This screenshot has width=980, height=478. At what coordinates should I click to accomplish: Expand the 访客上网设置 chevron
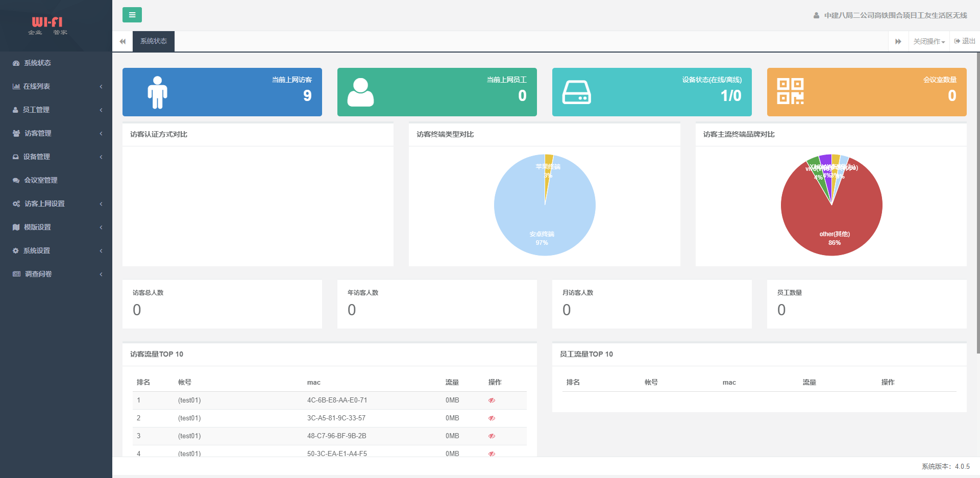tap(101, 204)
